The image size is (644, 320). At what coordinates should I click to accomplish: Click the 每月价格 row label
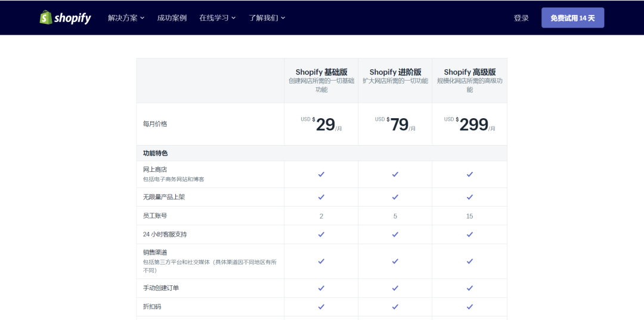155,124
